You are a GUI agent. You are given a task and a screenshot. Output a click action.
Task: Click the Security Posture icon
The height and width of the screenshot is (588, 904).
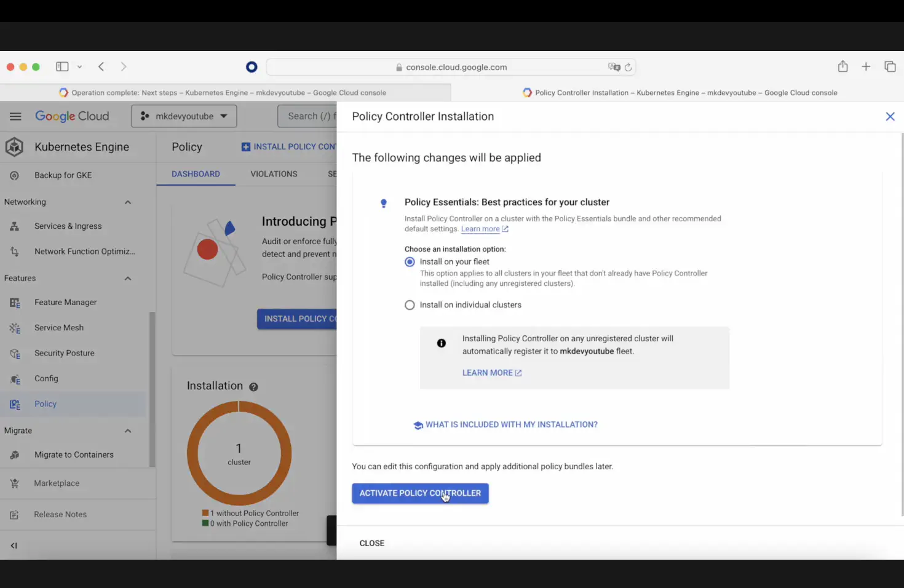pos(15,353)
